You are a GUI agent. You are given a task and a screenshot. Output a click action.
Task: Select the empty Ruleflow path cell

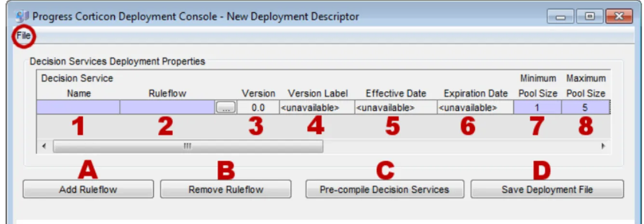(x=168, y=108)
